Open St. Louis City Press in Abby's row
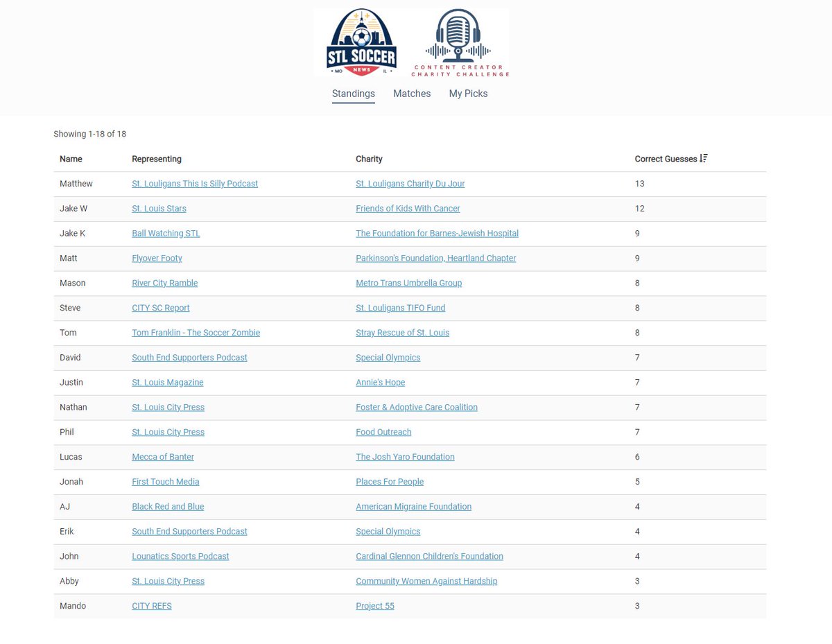This screenshot has width=832, height=644. click(168, 581)
